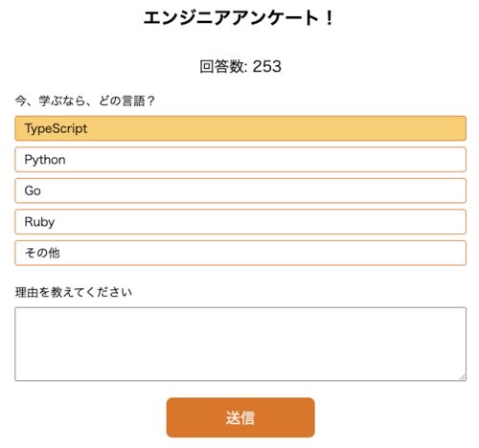Click the question label 今、学ぶなら、どの言語？

coord(85,101)
